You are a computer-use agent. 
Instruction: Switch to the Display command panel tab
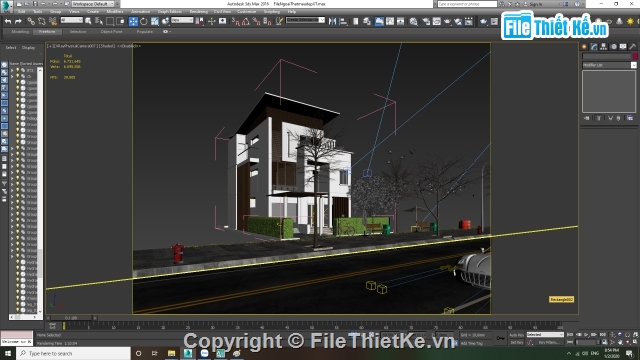click(623, 47)
